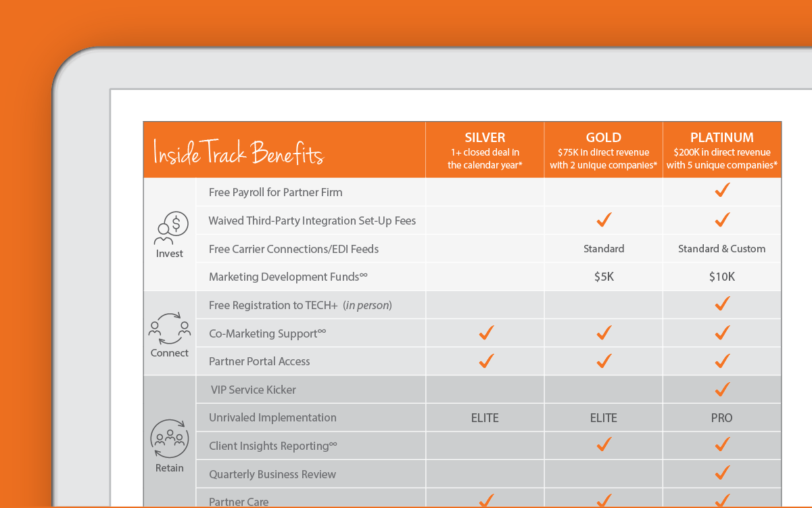This screenshot has width=812, height=508.
Task: Select Free Registration to TECH+ label
Action: point(300,305)
